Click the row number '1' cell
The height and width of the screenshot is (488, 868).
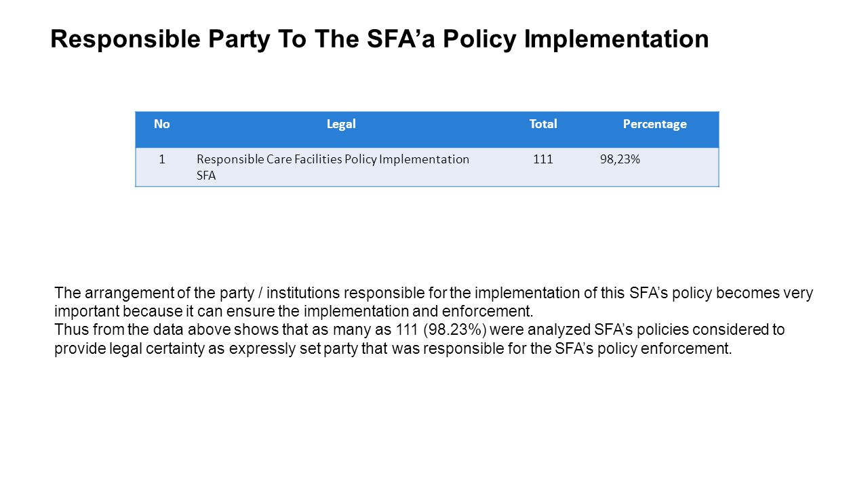coord(162,159)
